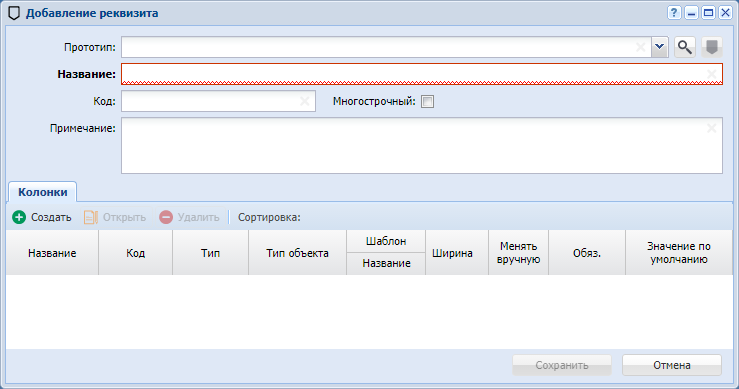Viewport: 739px width, 389px height.
Task: Click the Отмена button
Action: [x=672, y=365]
